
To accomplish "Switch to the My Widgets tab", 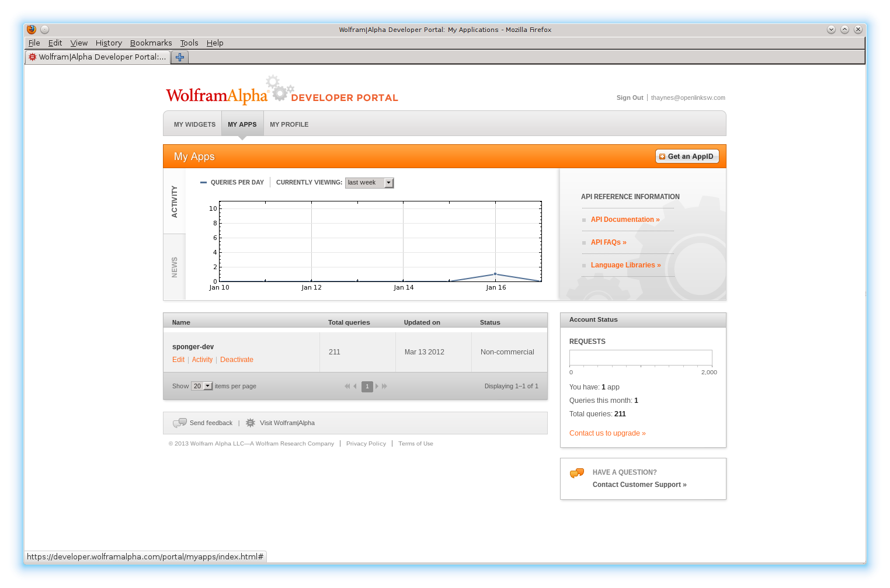I will 194,124.
